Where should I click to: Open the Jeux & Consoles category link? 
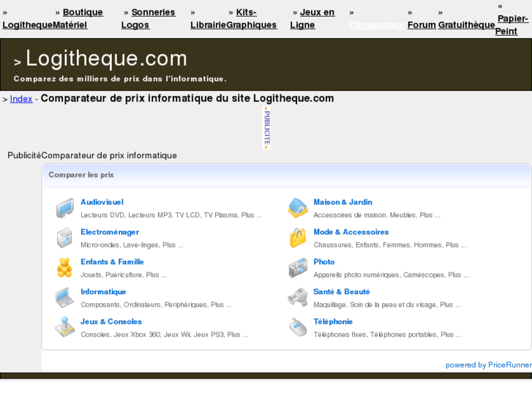tap(111, 321)
